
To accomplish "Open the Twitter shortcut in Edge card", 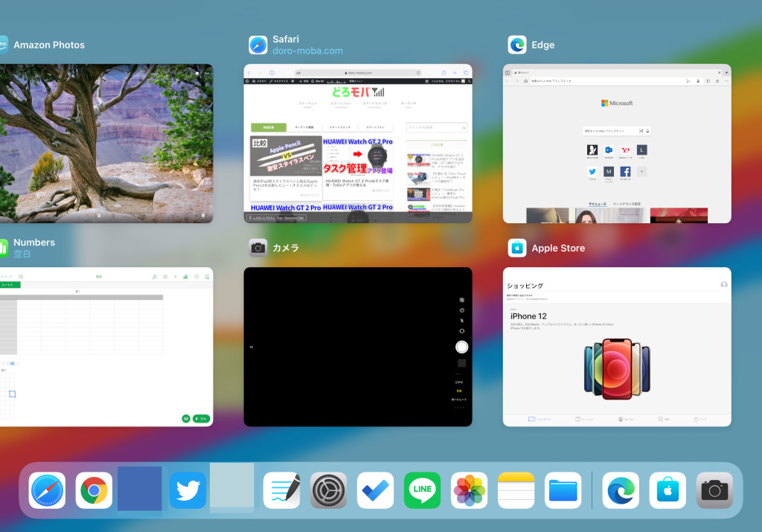I will tap(592, 171).
